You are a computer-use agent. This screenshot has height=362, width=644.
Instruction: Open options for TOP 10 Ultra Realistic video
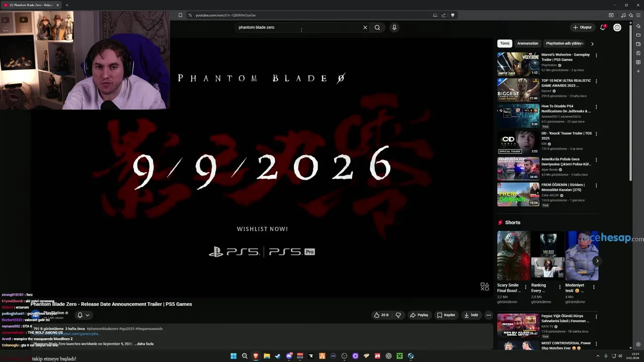click(x=596, y=81)
